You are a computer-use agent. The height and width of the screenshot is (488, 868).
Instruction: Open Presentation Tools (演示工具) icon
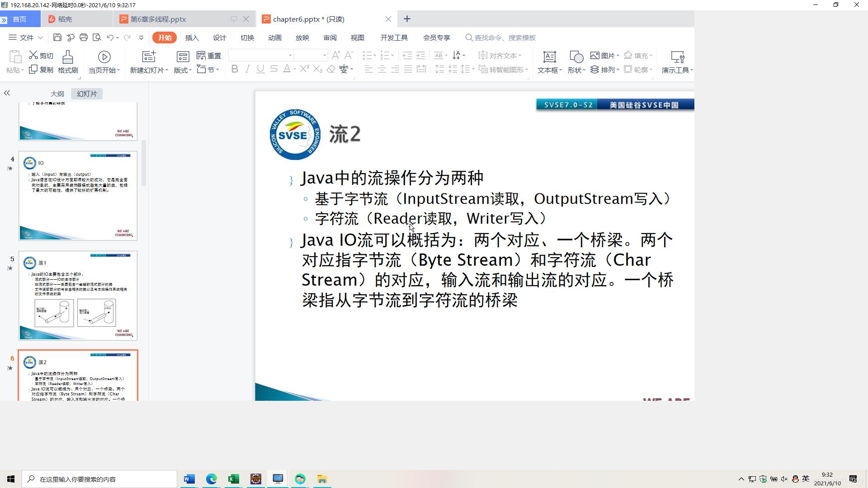tap(677, 57)
